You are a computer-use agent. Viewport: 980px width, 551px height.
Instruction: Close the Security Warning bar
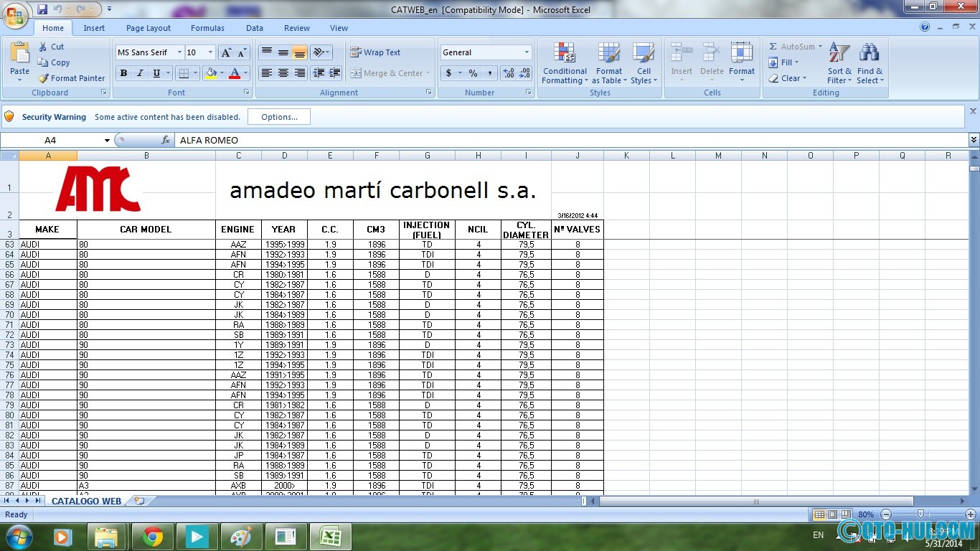pos(973,111)
